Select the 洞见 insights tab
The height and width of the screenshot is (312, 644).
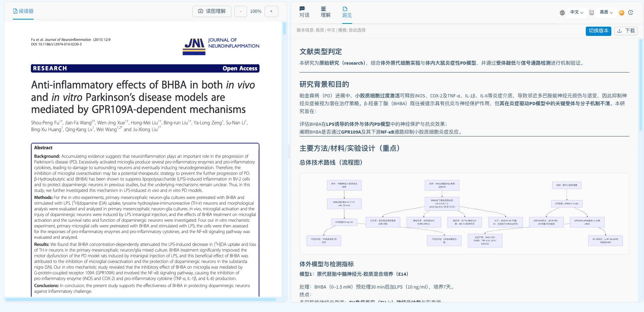pos(346,12)
